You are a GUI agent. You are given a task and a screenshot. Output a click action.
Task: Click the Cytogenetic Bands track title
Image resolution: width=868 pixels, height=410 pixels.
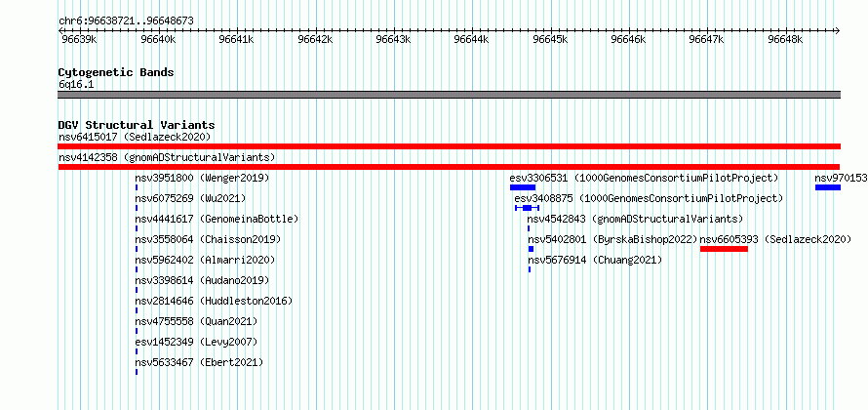116,72
